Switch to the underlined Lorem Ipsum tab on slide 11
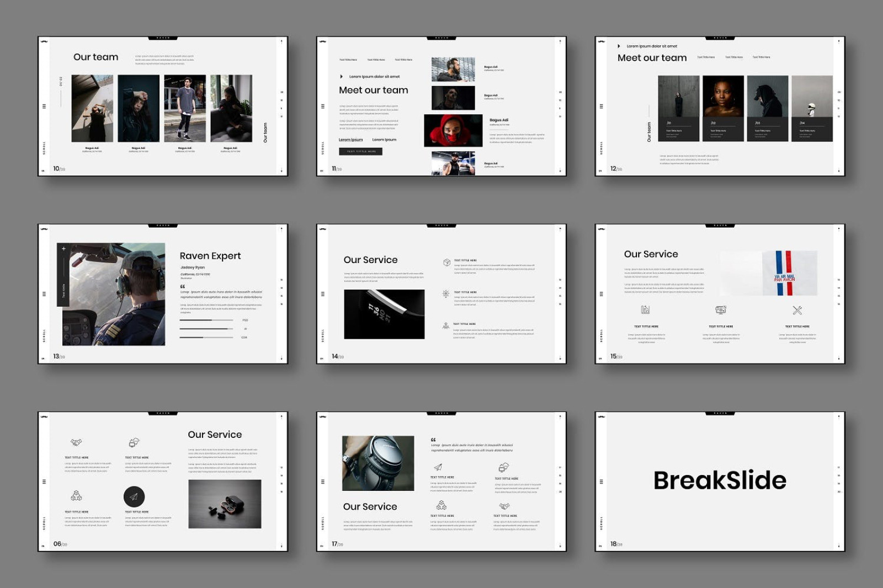883x588 pixels. click(x=350, y=140)
